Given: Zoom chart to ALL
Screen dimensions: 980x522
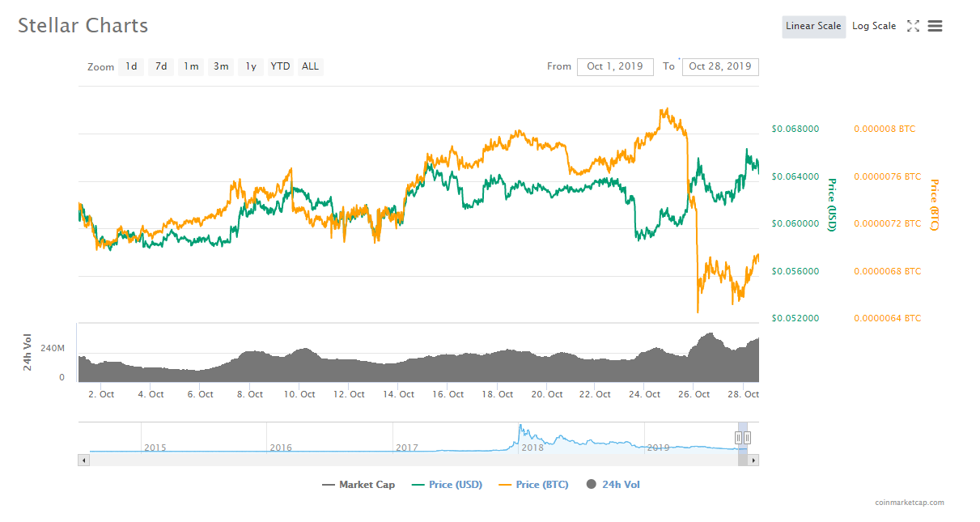Looking at the screenshot, I should click(310, 66).
